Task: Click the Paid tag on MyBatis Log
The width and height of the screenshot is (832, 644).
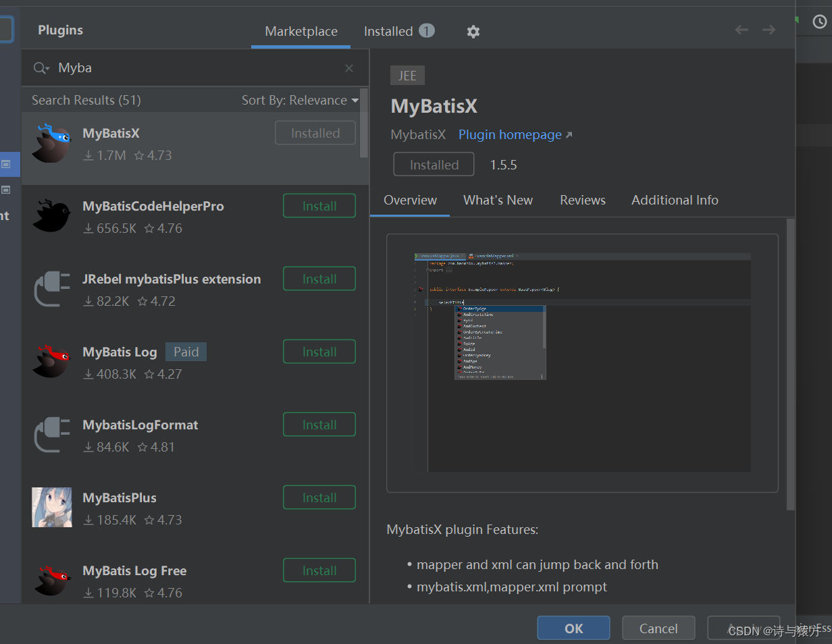Action: [x=186, y=352]
